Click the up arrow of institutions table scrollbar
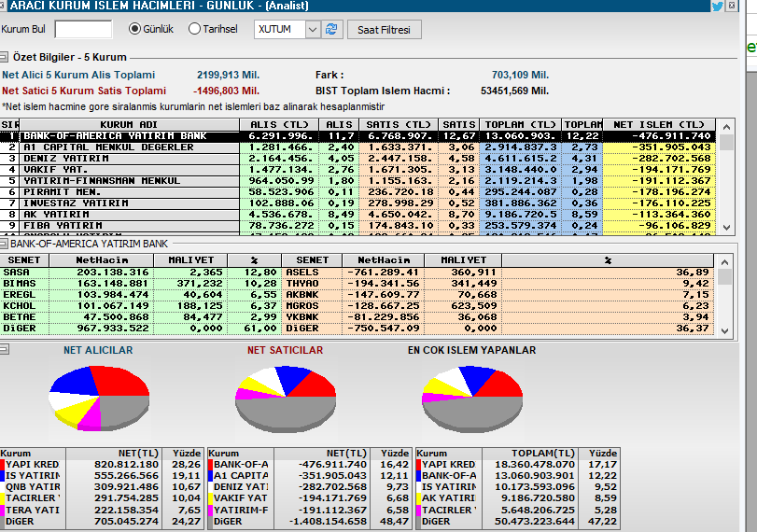The width and height of the screenshot is (757, 532). (x=726, y=127)
